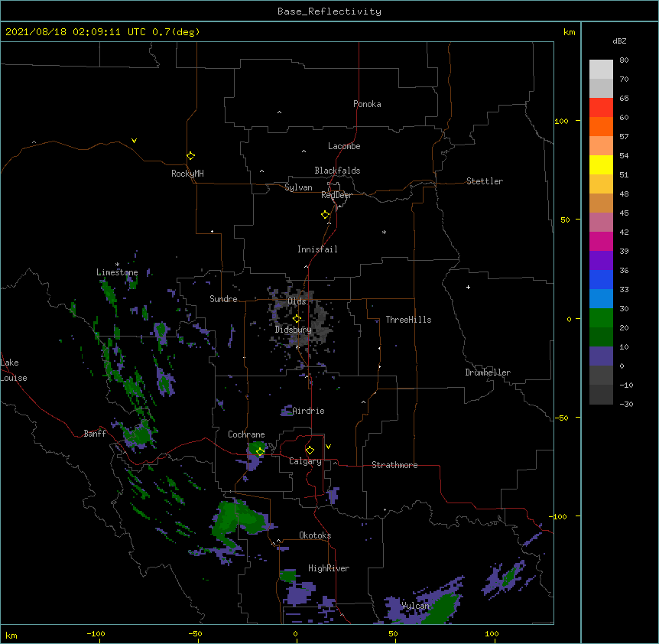
Task: Click the Ponoka city label
Action: (367, 104)
